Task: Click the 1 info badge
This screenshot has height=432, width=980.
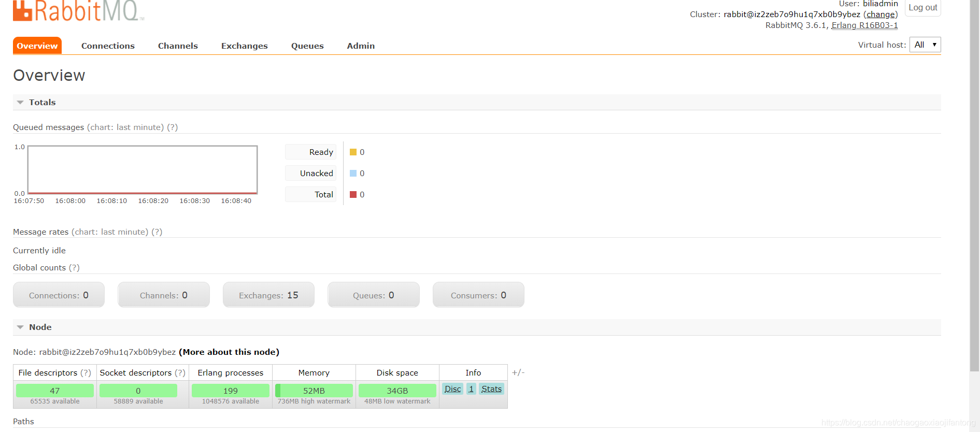Action: 471,389
